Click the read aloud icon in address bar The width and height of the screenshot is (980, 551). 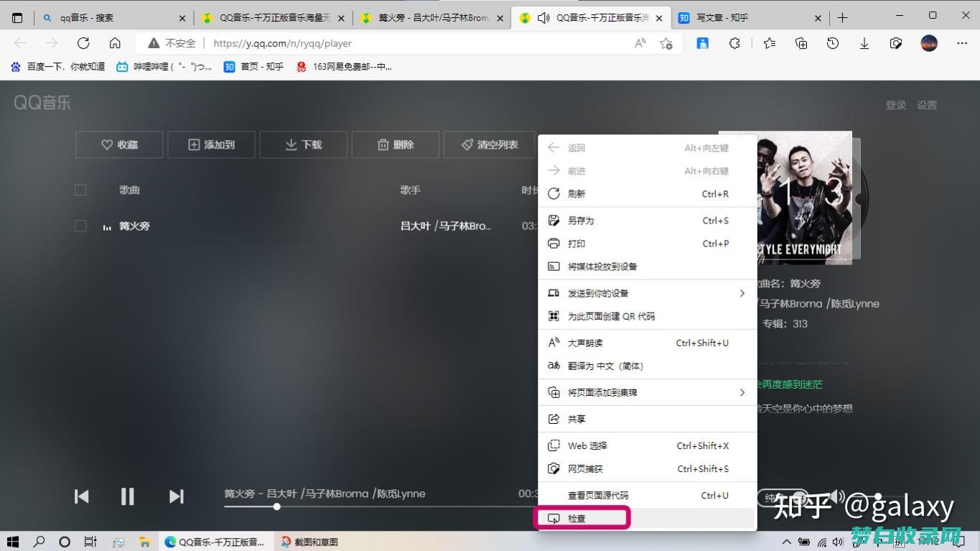[640, 43]
